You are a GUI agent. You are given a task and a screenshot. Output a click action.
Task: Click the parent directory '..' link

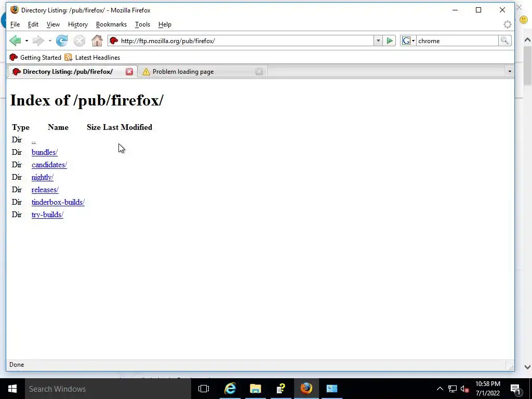point(34,140)
